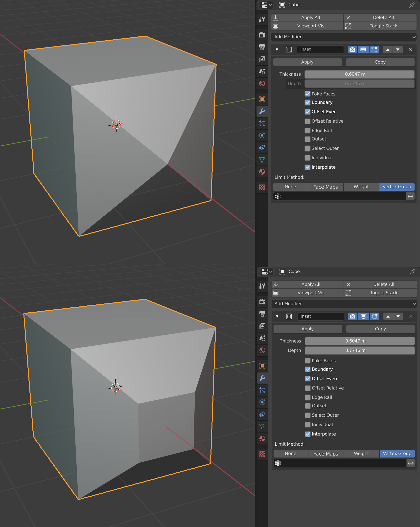Uncheck Poke Faces in top panel
Image resolution: width=420 pixels, height=527 pixels.
[x=307, y=94]
